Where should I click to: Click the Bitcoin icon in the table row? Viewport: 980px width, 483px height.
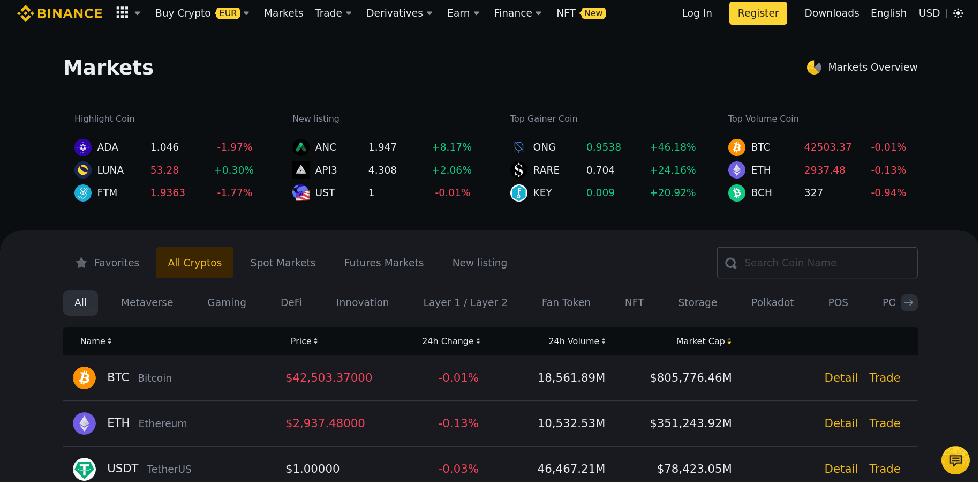point(84,378)
